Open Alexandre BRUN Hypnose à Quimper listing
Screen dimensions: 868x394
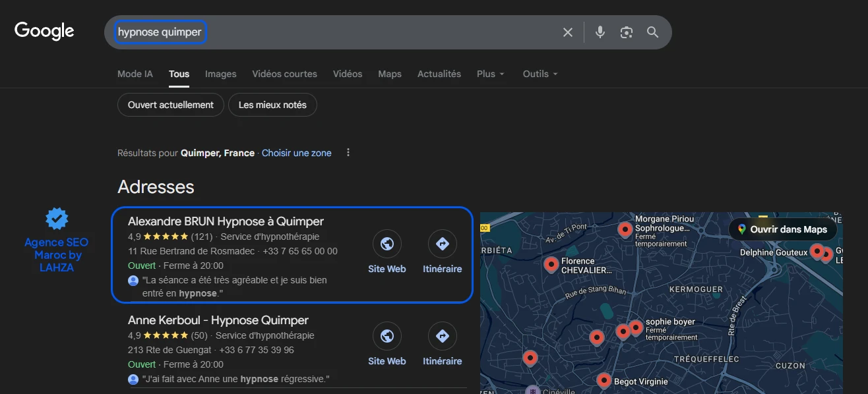coord(226,221)
